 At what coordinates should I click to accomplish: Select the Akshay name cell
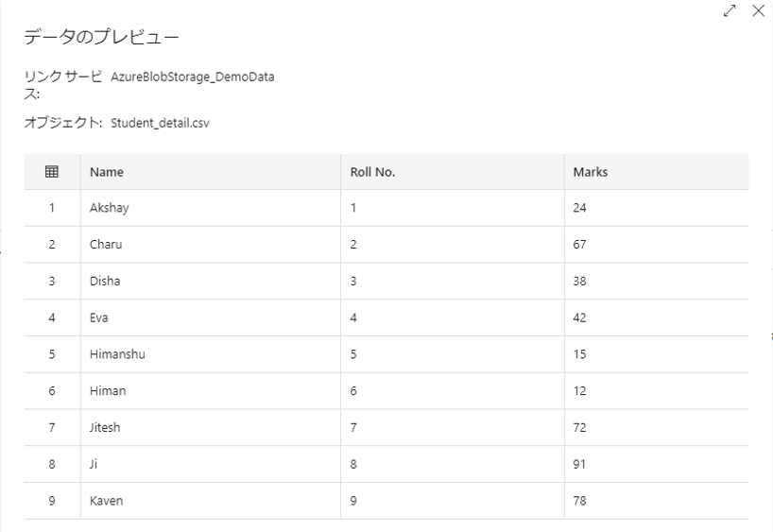(x=109, y=209)
